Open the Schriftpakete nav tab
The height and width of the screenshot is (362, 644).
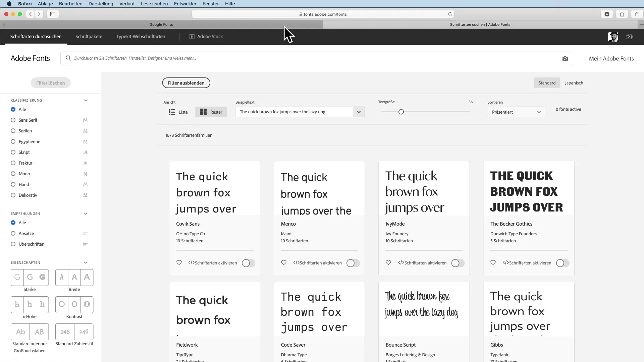click(89, 37)
